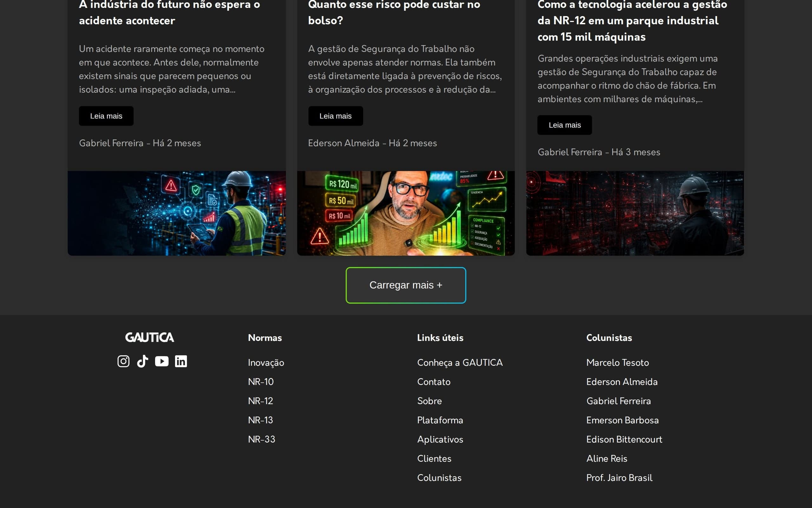Open Conheça a GAUTICA link
Screen dimensions: 812x508
pyautogui.click(x=460, y=363)
